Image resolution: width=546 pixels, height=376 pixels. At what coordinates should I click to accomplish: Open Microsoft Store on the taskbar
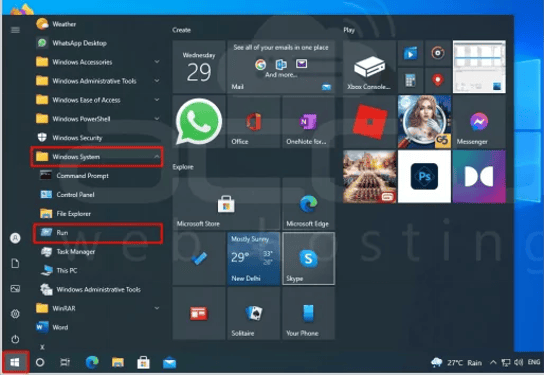[143, 363]
